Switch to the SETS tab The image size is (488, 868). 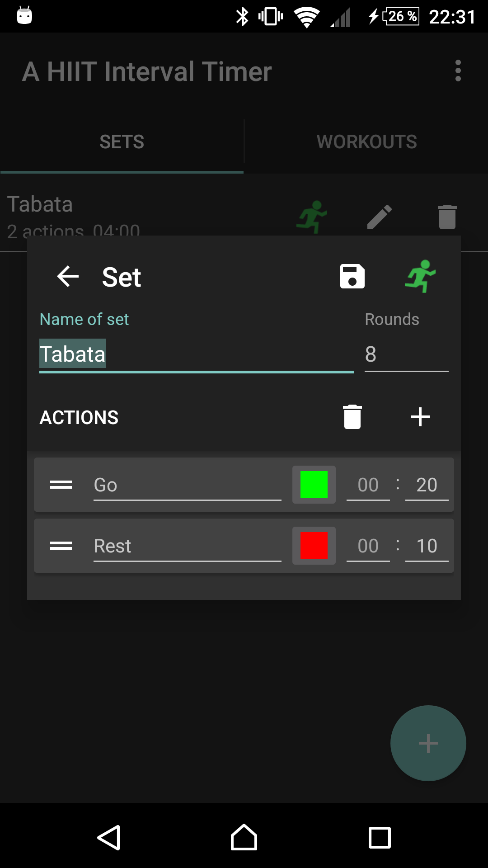pos(122,142)
